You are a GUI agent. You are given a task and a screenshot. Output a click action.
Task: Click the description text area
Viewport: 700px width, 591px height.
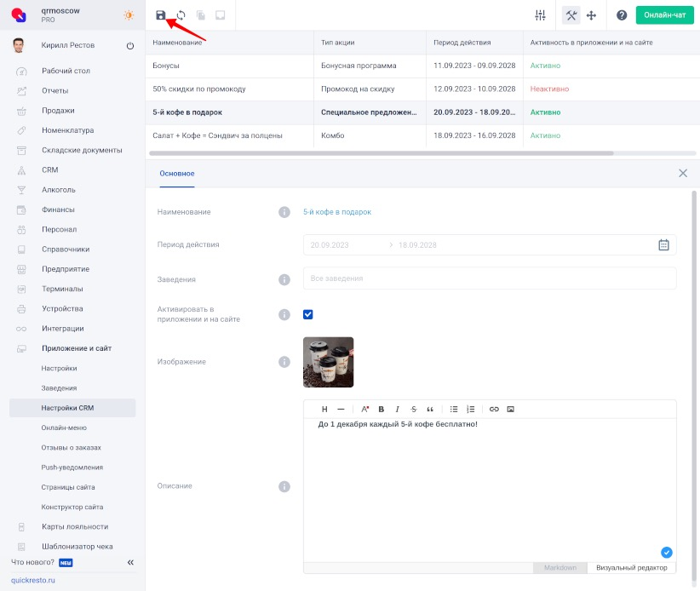490,489
